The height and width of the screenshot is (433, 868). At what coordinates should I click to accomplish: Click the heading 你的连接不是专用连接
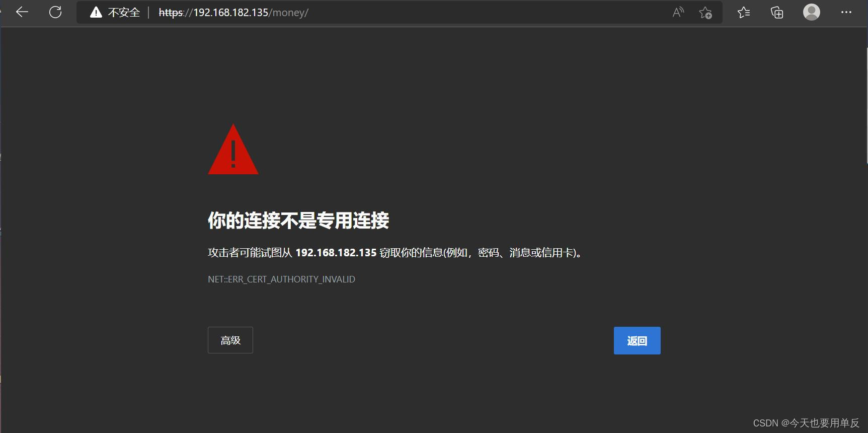point(298,221)
